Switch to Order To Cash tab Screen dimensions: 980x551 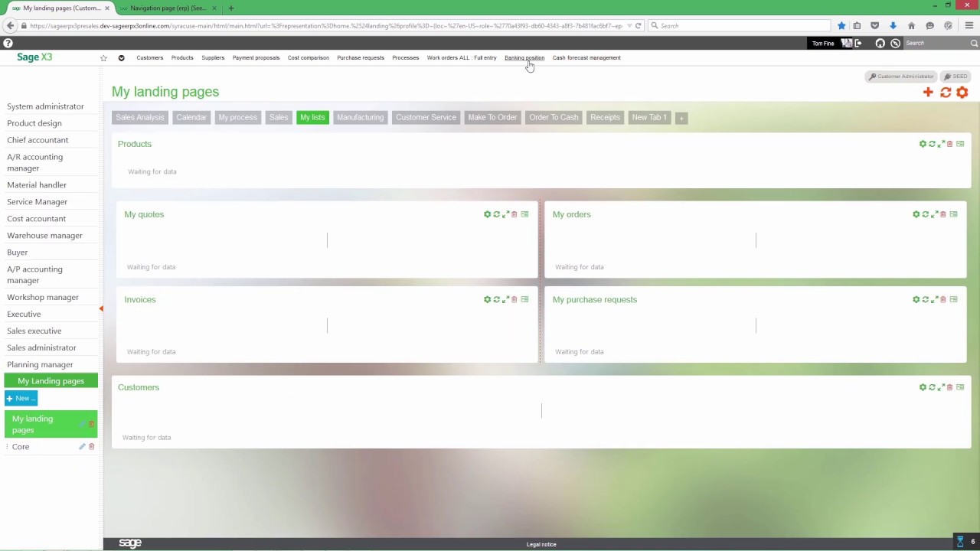(x=554, y=117)
